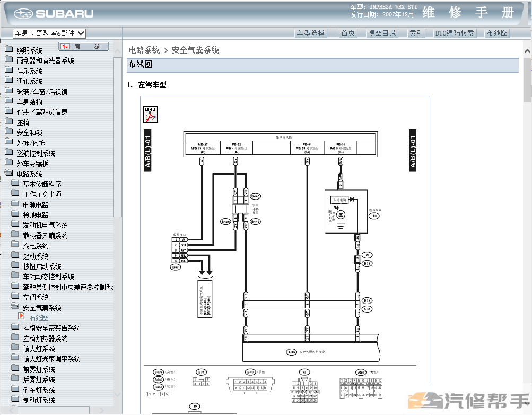The image size is (532, 415).
Task: Click 车辆动态控制系统 folder icon
Action: point(15,276)
